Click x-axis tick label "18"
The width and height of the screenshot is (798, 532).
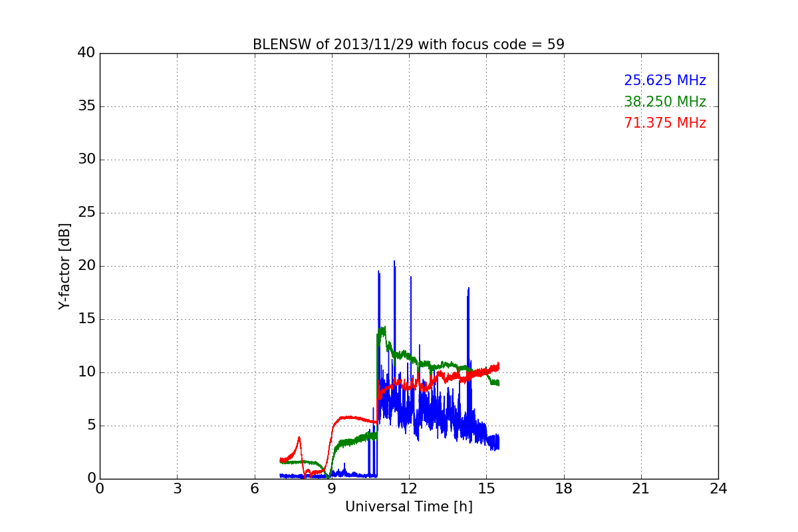[564, 489]
